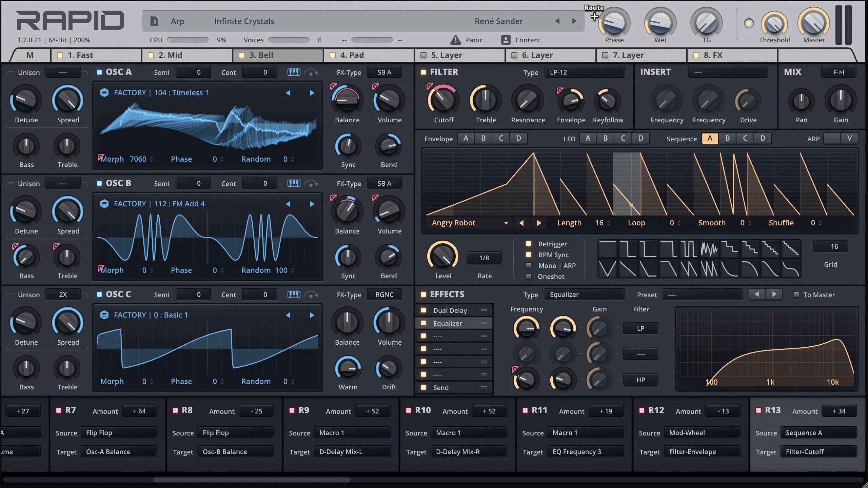The image size is (868, 488).
Task: Select the Equalizer effect slot
Action: pyautogui.click(x=454, y=323)
